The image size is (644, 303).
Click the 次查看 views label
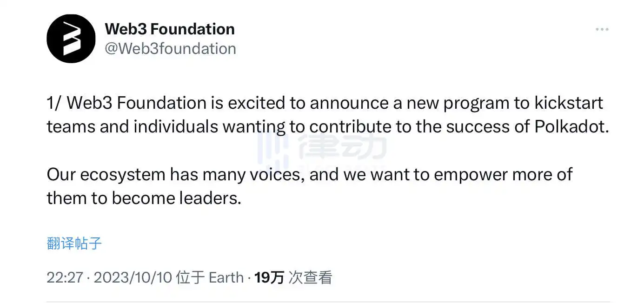click(x=311, y=278)
